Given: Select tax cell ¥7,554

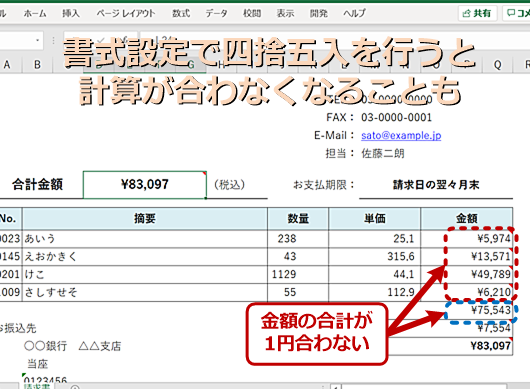Looking at the screenshot, I should coord(467,328).
